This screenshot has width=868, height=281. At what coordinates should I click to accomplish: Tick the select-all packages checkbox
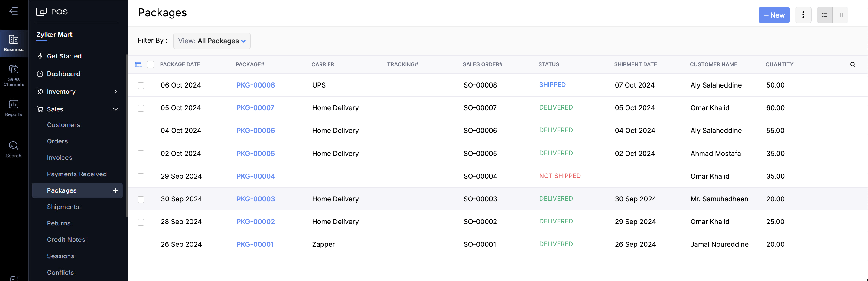click(x=150, y=64)
